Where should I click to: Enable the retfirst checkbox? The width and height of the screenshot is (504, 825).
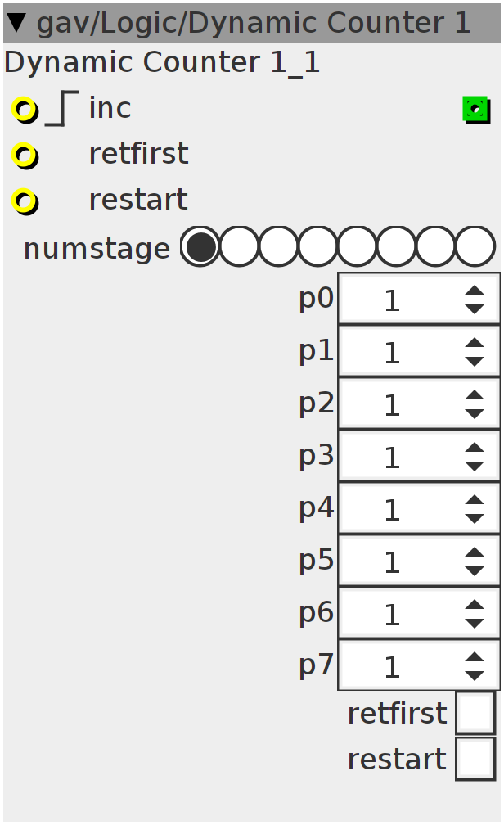click(475, 713)
